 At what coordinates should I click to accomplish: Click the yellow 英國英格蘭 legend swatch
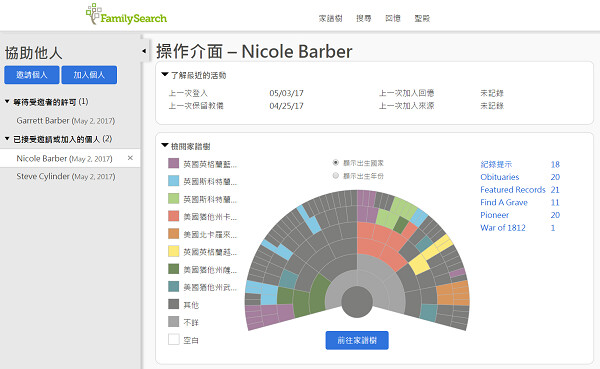174,251
